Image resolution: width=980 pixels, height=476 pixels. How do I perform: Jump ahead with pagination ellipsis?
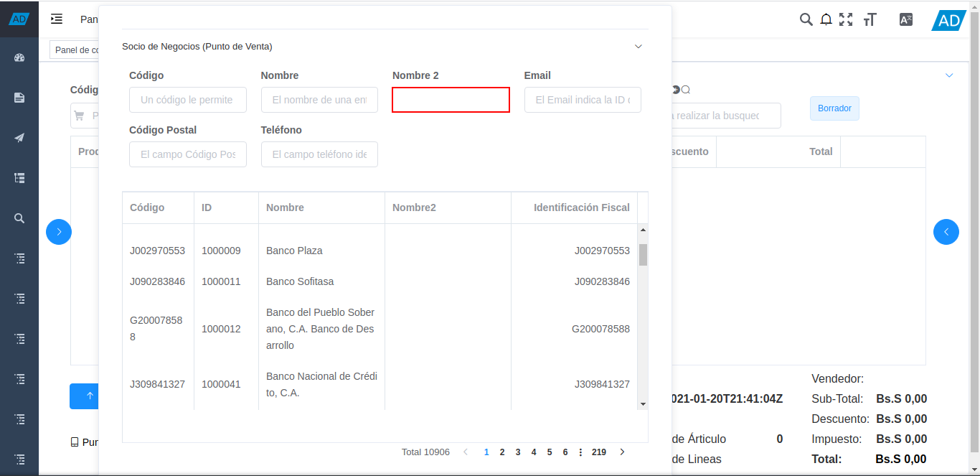coord(580,452)
